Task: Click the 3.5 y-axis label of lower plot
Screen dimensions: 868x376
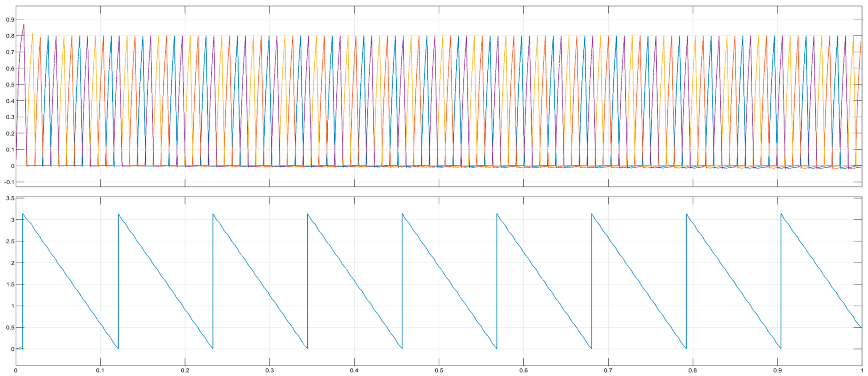Action: pyautogui.click(x=10, y=198)
